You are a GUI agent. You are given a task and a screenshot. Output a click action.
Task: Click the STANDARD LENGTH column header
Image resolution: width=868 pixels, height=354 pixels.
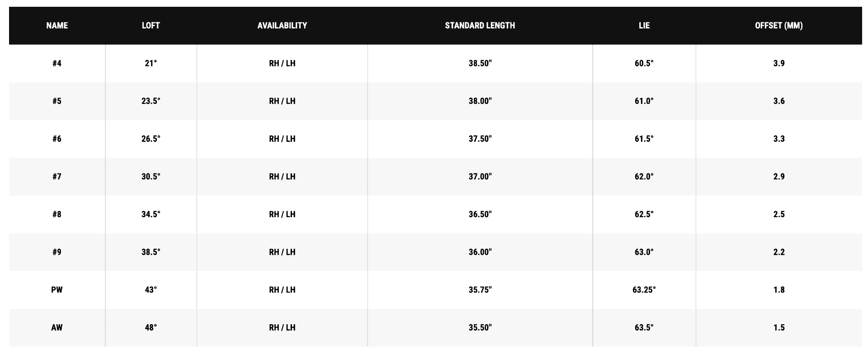pyautogui.click(x=480, y=26)
